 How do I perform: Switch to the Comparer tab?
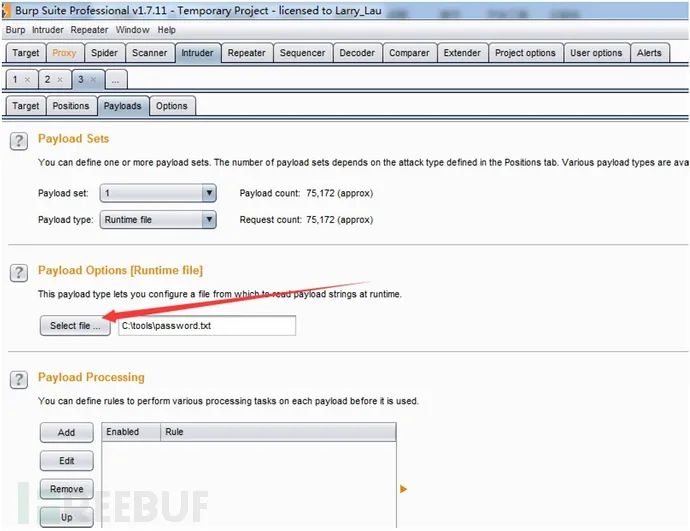[409, 53]
